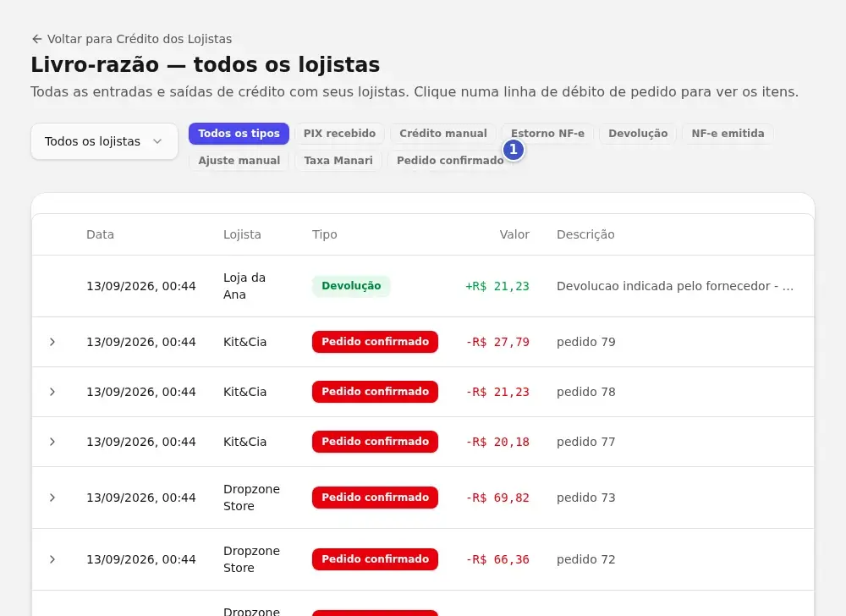Click the Data column header
Image resolution: width=846 pixels, height=616 pixels.
(x=101, y=234)
